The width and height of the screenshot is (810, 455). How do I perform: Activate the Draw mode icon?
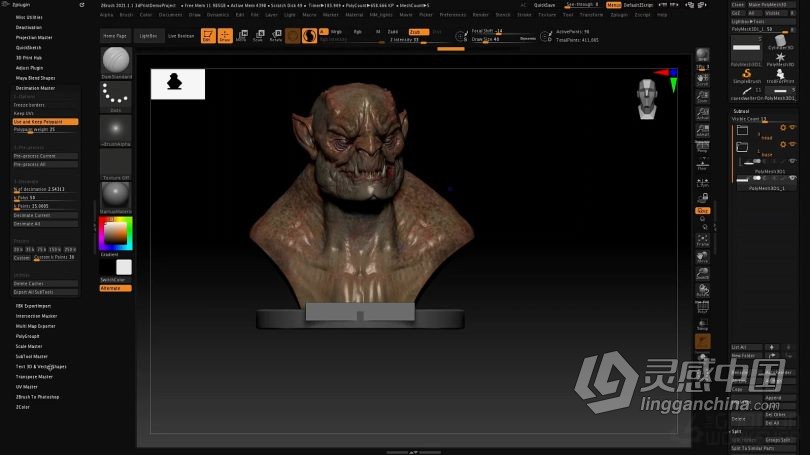tap(225, 36)
